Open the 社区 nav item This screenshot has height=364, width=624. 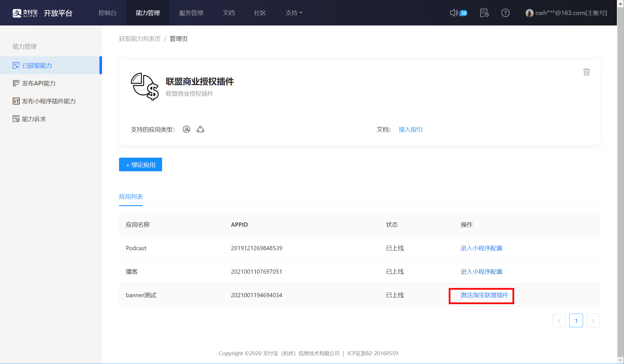pos(260,13)
